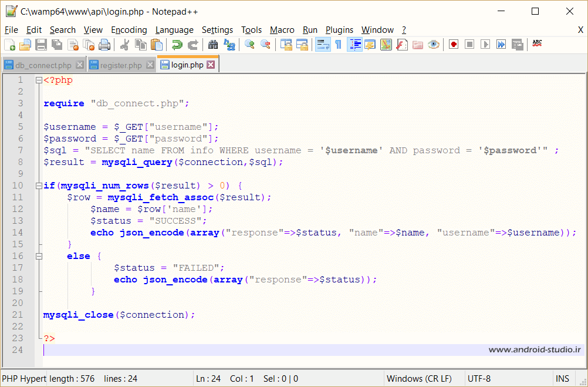Toggle the Word Wrap toolbar button
Viewport: 588px width, 387px height.
323,45
